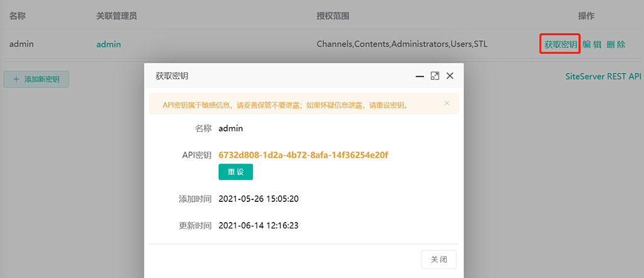Click the 添加新密钥 button
Image resolution: width=644 pixels, height=278 pixels.
point(36,79)
